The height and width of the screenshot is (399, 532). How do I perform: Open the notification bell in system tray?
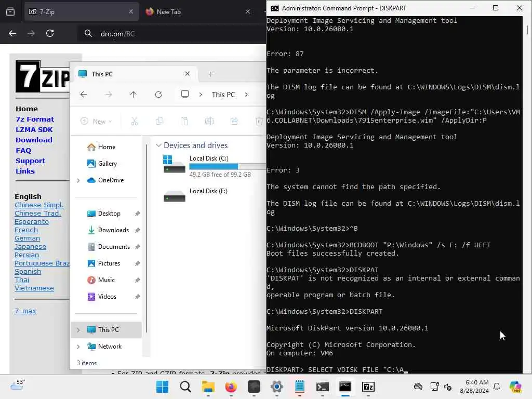pyautogui.click(x=497, y=387)
